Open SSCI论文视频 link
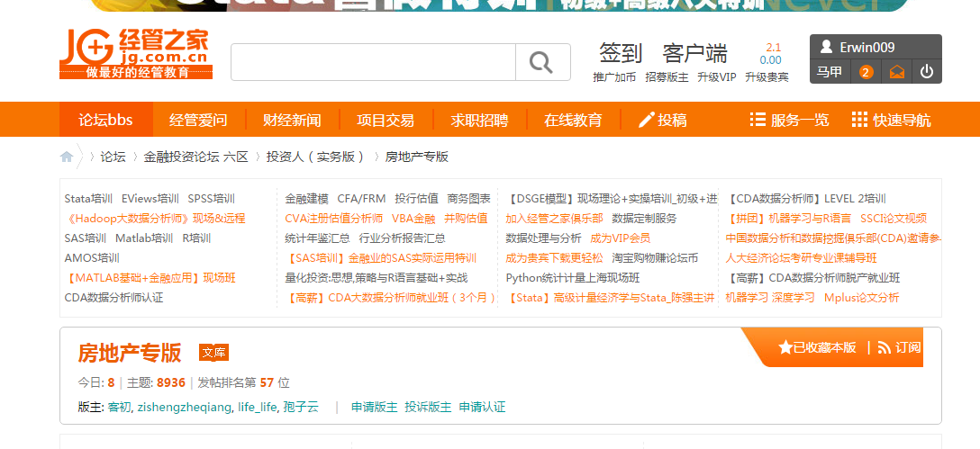980x449 pixels. [894, 219]
